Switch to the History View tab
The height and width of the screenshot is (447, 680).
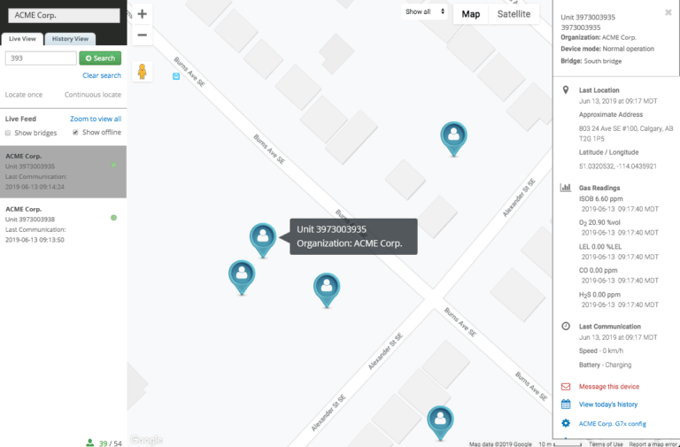coord(70,39)
